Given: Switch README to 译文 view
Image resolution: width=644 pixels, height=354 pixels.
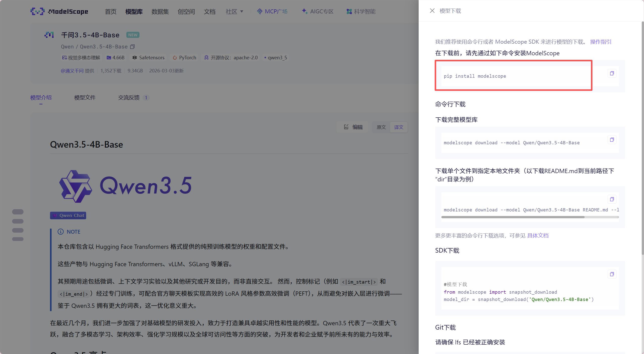Looking at the screenshot, I should pyautogui.click(x=398, y=127).
